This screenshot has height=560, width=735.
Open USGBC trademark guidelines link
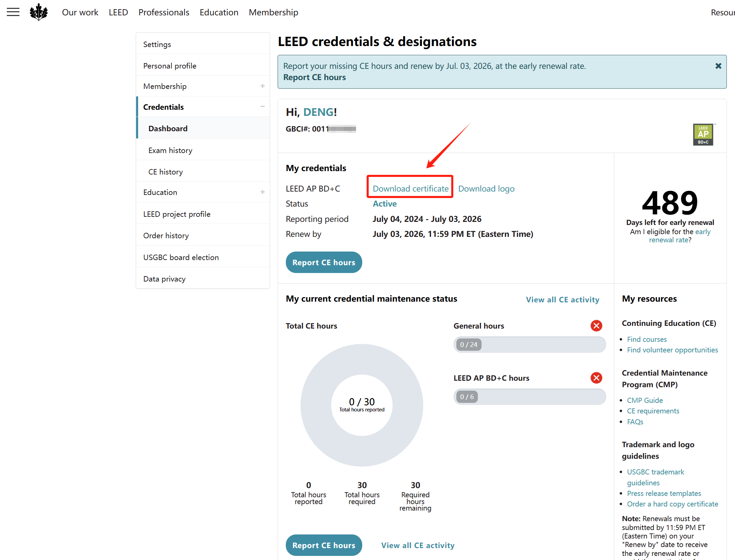pos(656,478)
